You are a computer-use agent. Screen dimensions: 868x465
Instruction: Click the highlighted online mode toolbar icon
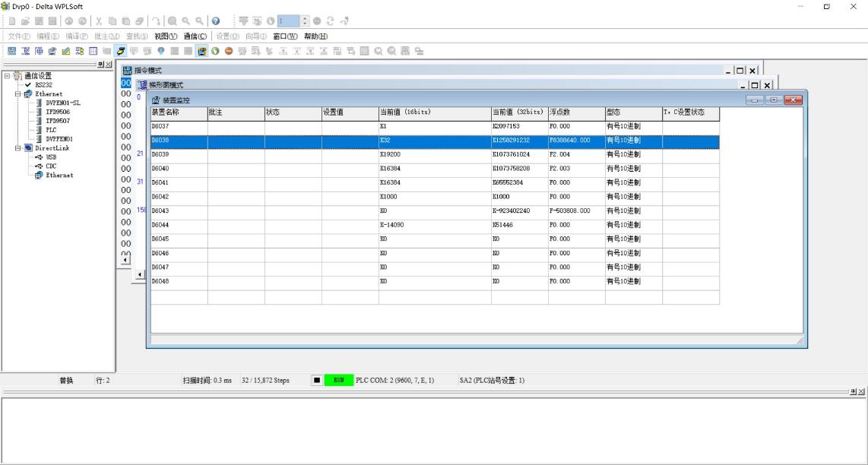(x=121, y=51)
